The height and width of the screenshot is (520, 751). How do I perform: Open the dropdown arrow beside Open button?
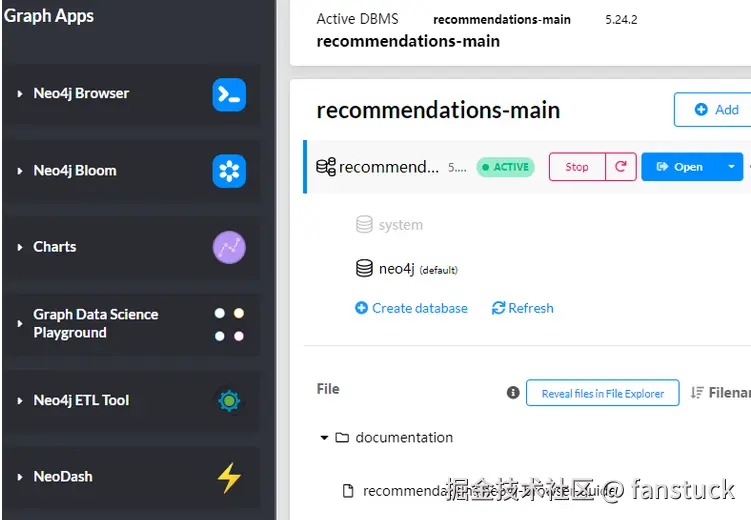[x=731, y=167]
